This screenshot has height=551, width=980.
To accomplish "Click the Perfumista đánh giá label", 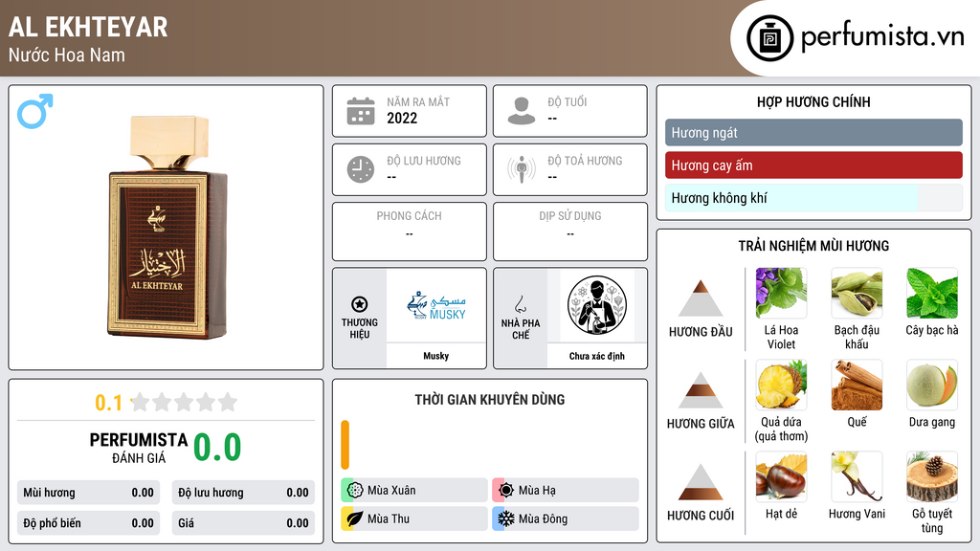I will (x=139, y=448).
